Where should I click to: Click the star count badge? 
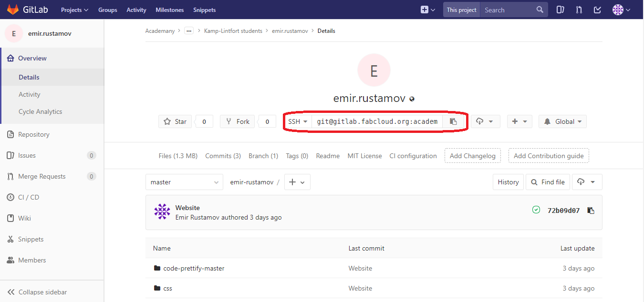(x=204, y=121)
